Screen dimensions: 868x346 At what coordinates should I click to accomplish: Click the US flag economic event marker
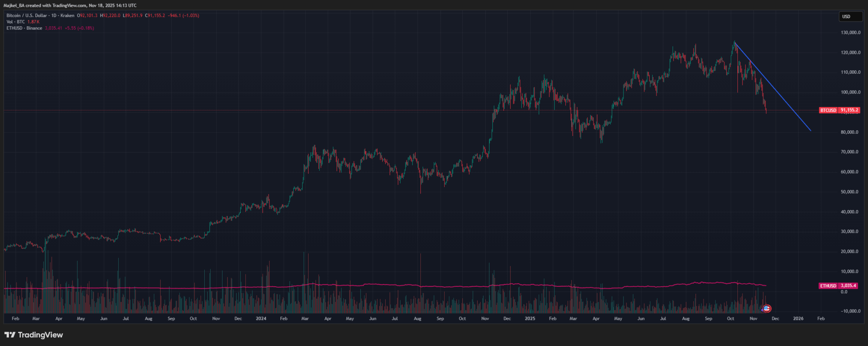tap(766, 308)
